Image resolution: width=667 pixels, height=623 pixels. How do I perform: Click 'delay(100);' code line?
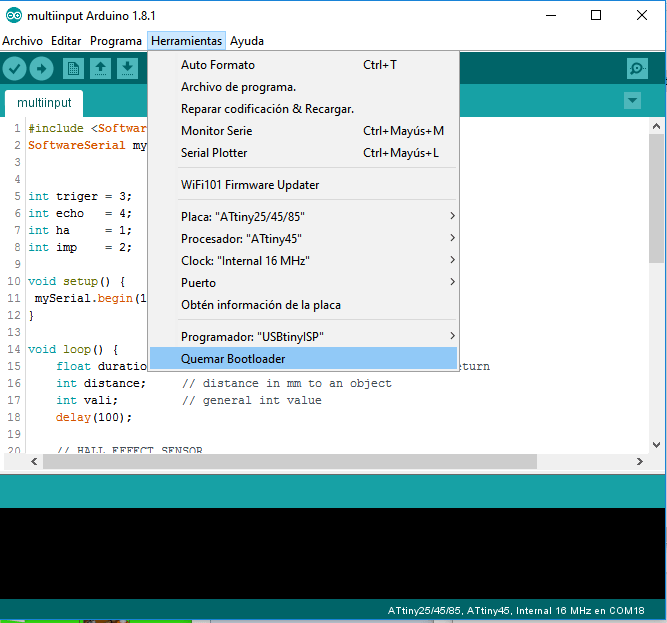94,418
